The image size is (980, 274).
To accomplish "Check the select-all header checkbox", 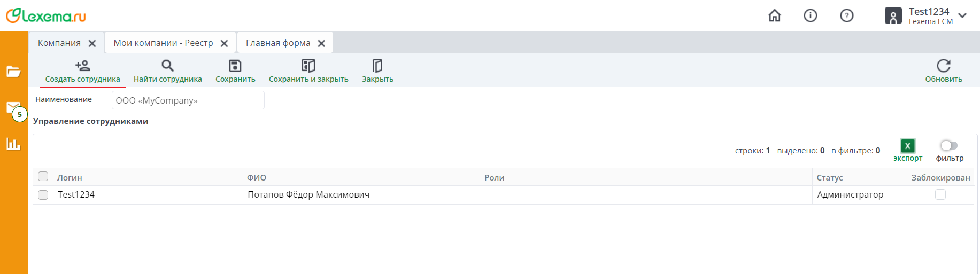I will pos(43,176).
